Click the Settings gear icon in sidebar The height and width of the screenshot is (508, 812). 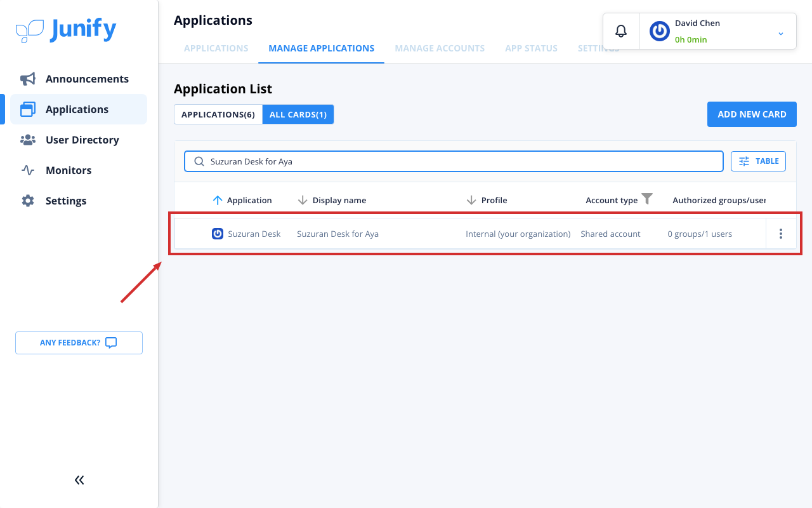coord(28,201)
